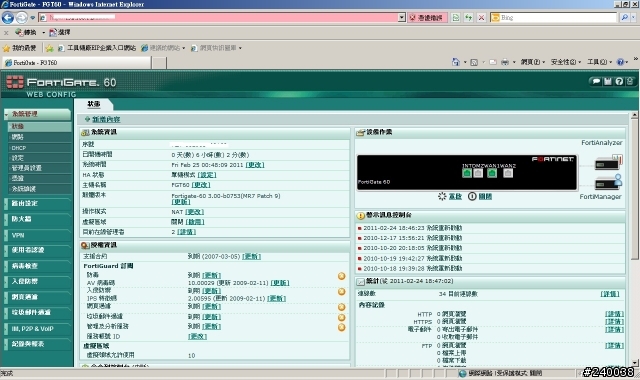Image resolution: width=640 pixels, height=380 pixels.
Task: Click the red Stop loading icon
Action: click(x=482, y=18)
